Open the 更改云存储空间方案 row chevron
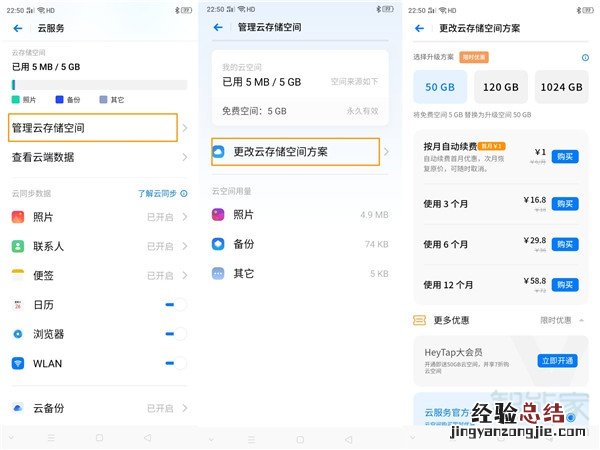The height and width of the screenshot is (450, 600). pos(387,152)
